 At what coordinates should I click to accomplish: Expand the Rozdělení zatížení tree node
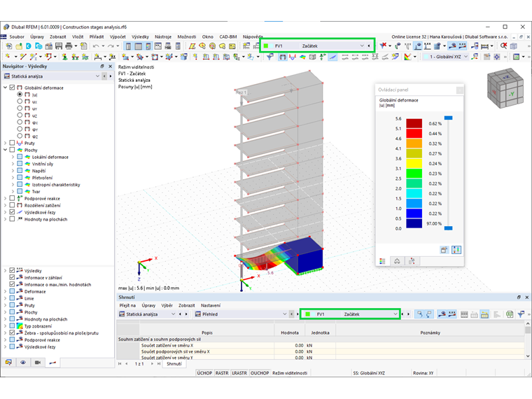(x=5, y=205)
